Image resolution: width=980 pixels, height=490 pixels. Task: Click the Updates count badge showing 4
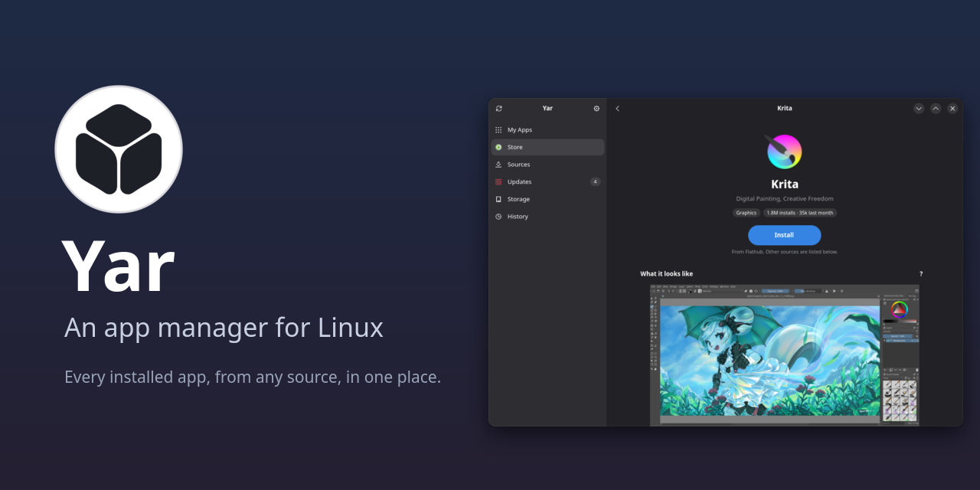coord(595,181)
